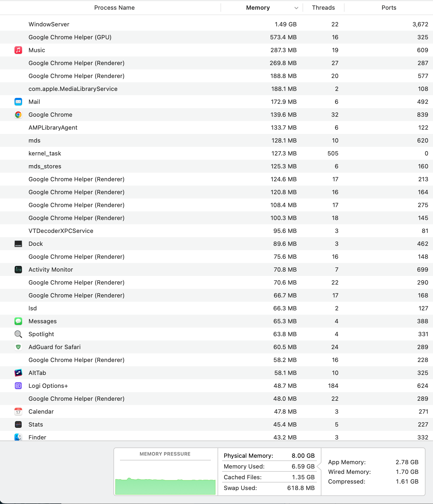Click the Swap Used 618.8 MB entry
The image size is (433, 504).
(269, 488)
